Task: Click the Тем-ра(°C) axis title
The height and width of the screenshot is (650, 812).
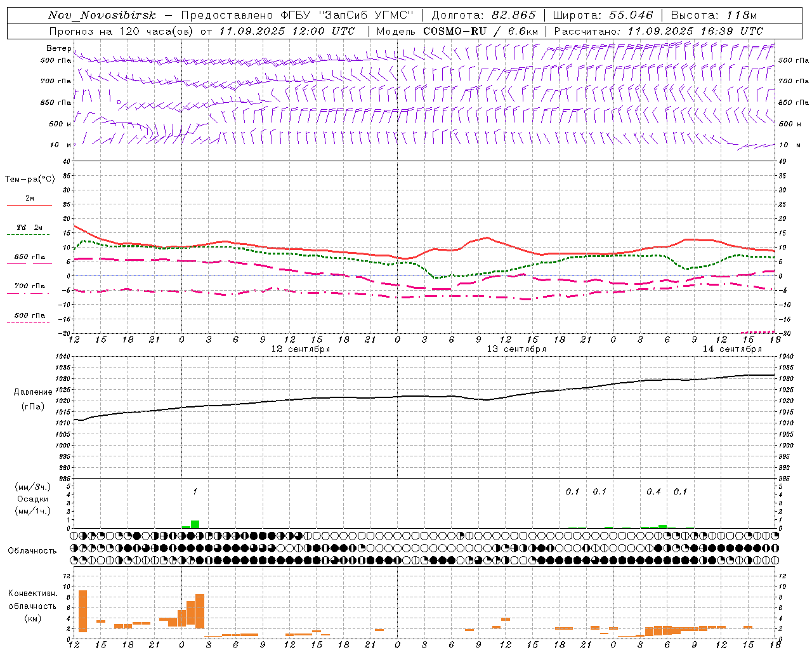Action: pyautogui.click(x=30, y=180)
